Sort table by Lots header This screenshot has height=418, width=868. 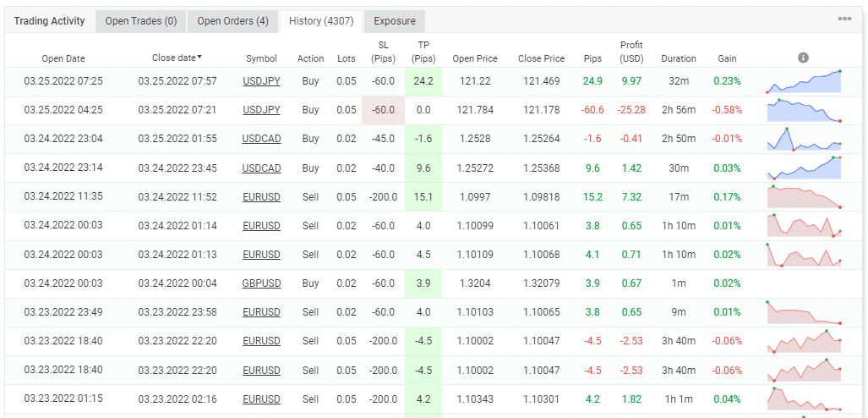347,58
